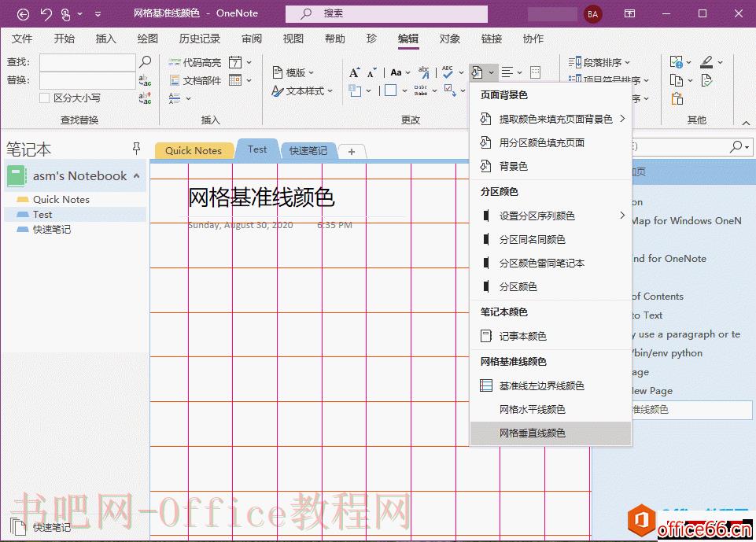Screen dimensions: 756x542
Task: Click the abc text format icon
Action: pyautogui.click(x=424, y=72)
